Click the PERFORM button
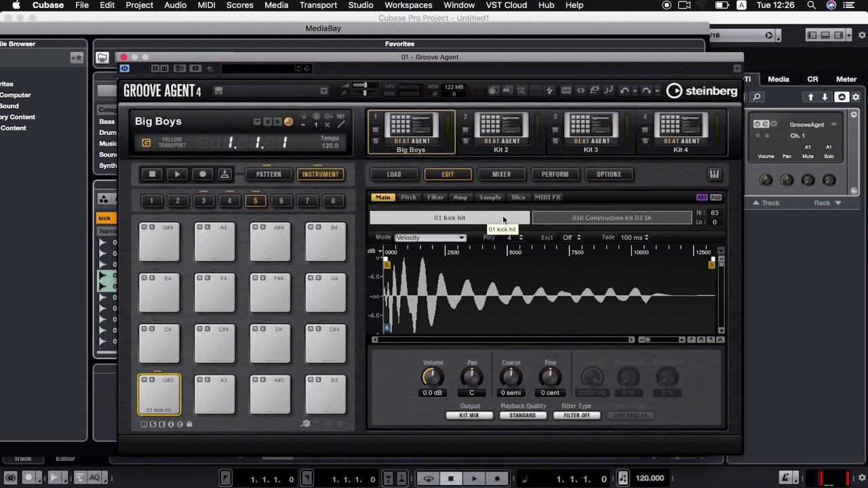The height and width of the screenshot is (488, 868). click(555, 174)
